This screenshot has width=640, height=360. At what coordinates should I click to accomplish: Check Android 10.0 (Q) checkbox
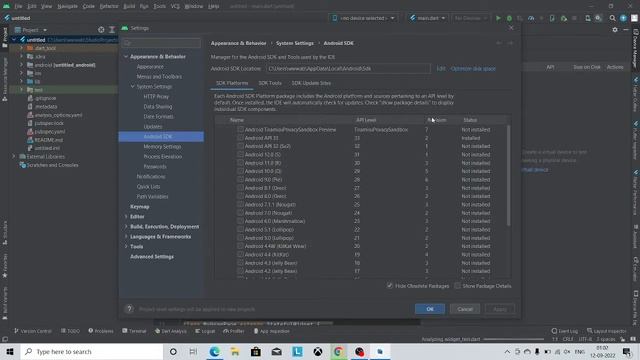point(240,171)
